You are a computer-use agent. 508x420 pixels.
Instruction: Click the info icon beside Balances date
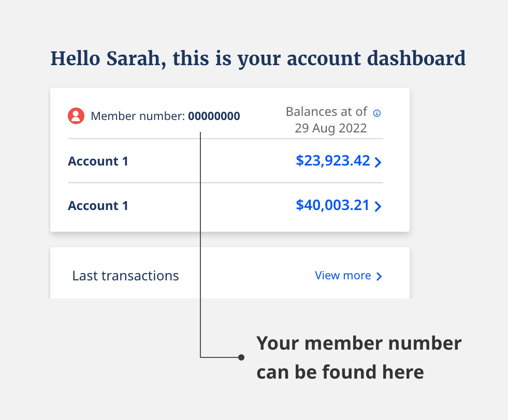377,113
